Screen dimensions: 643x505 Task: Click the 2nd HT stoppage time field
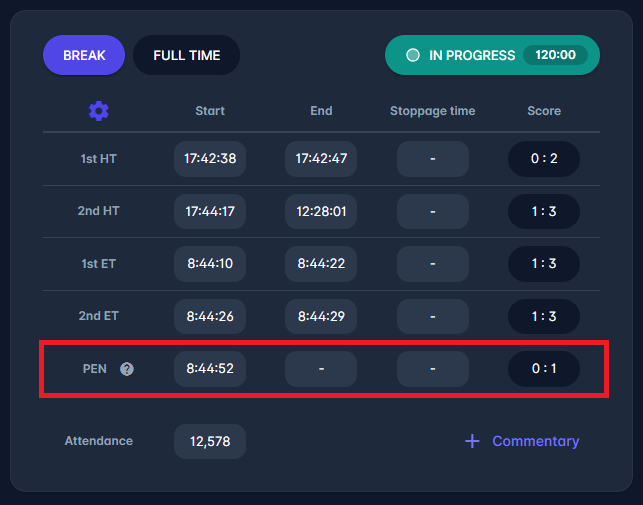tap(433, 212)
